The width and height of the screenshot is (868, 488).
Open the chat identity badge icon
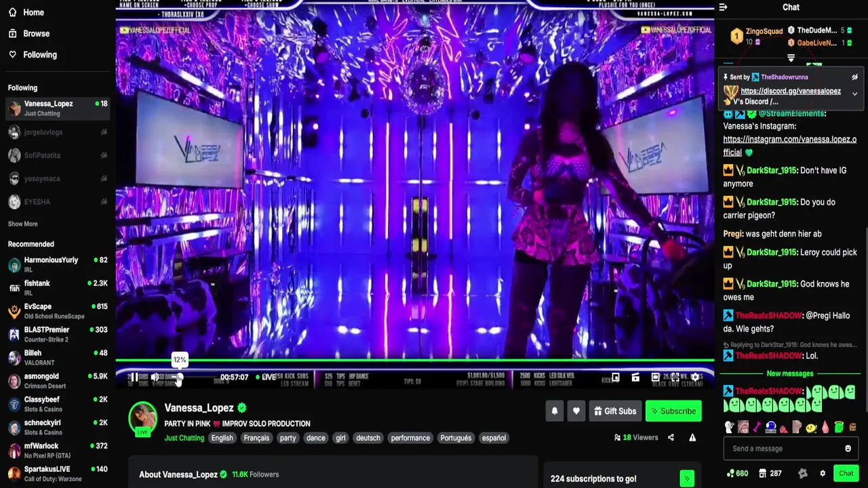803,473
